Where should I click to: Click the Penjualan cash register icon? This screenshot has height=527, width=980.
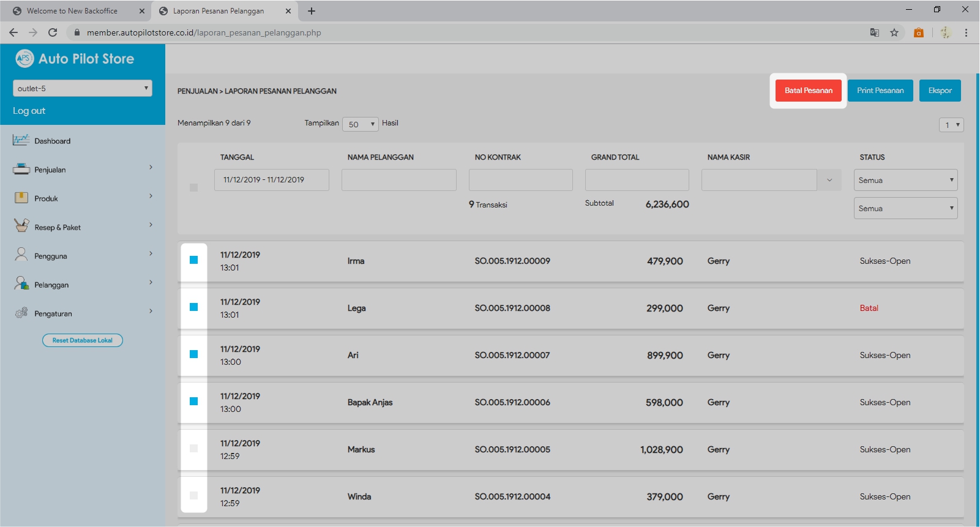tap(21, 170)
